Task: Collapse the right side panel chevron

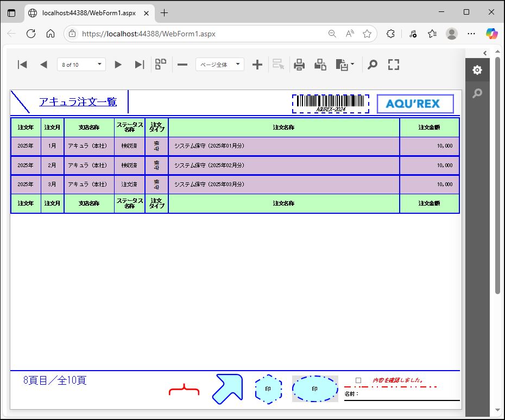Action: [x=485, y=53]
